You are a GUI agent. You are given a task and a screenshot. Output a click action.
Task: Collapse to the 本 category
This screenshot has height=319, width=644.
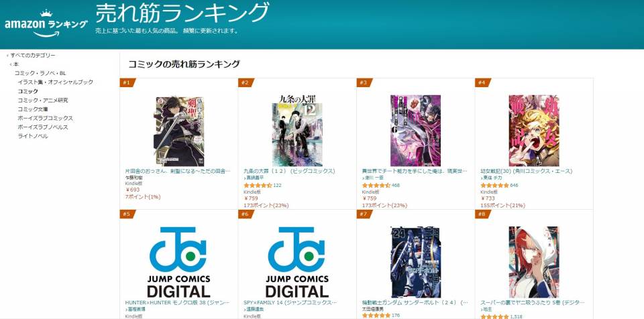coord(15,64)
